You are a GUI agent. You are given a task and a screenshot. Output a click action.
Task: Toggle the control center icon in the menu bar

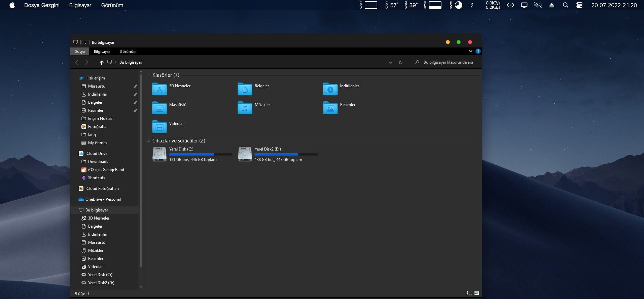579,5
